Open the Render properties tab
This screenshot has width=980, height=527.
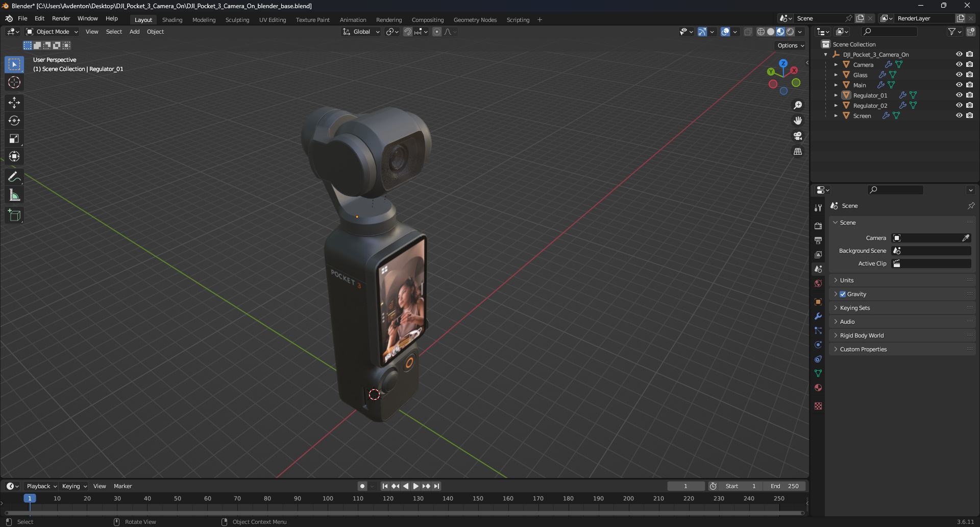(x=818, y=226)
